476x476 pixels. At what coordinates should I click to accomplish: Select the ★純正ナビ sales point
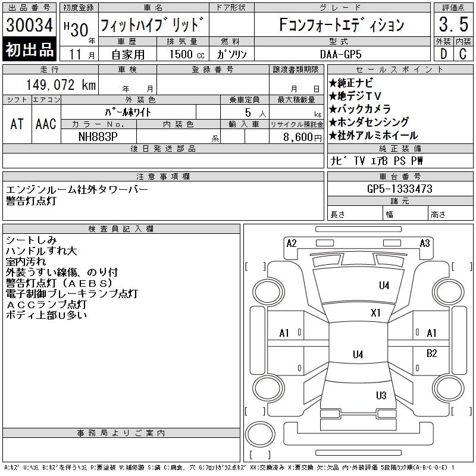(353, 83)
